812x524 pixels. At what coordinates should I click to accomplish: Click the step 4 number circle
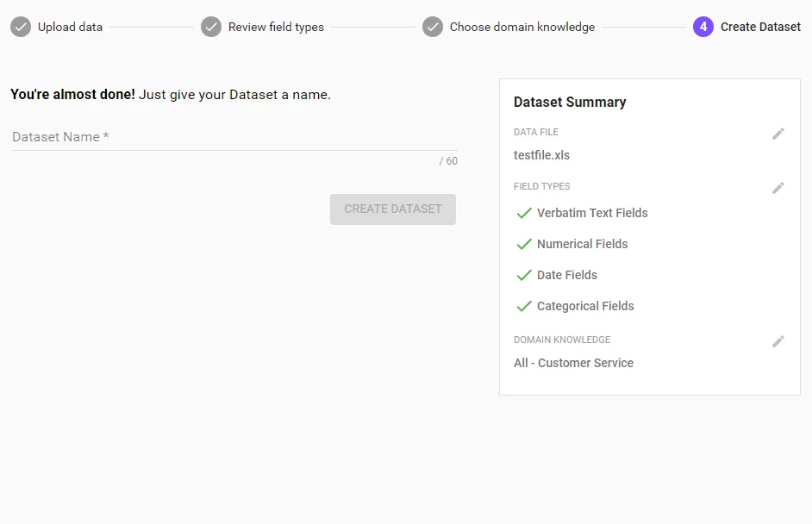(x=703, y=27)
